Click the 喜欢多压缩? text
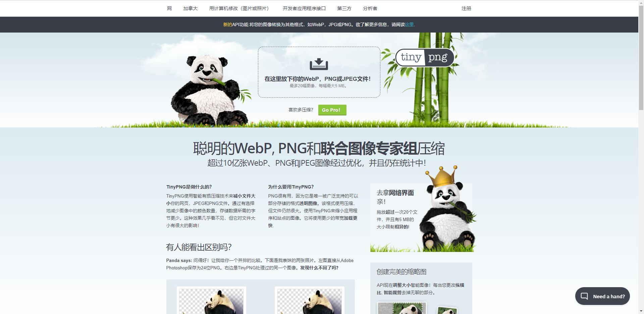644x314 pixels. point(301,110)
